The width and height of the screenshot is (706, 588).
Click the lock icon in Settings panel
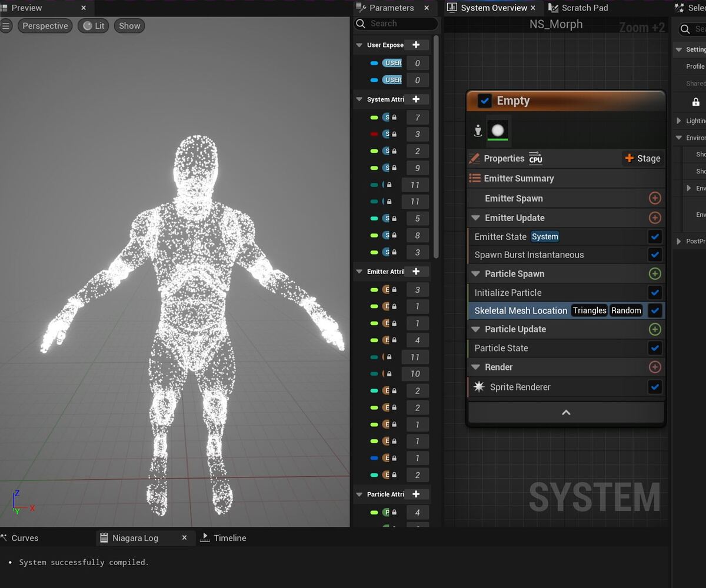point(696,102)
